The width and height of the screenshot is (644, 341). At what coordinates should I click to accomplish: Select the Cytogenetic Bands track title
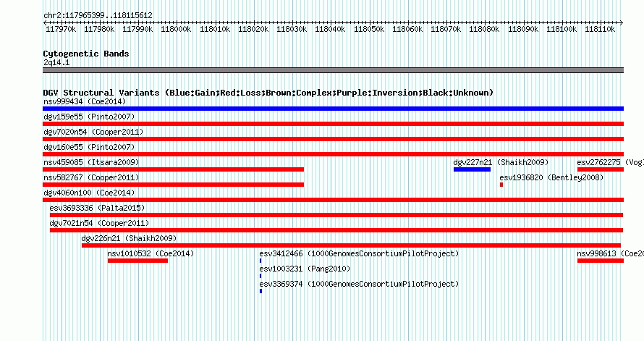[x=86, y=54]
